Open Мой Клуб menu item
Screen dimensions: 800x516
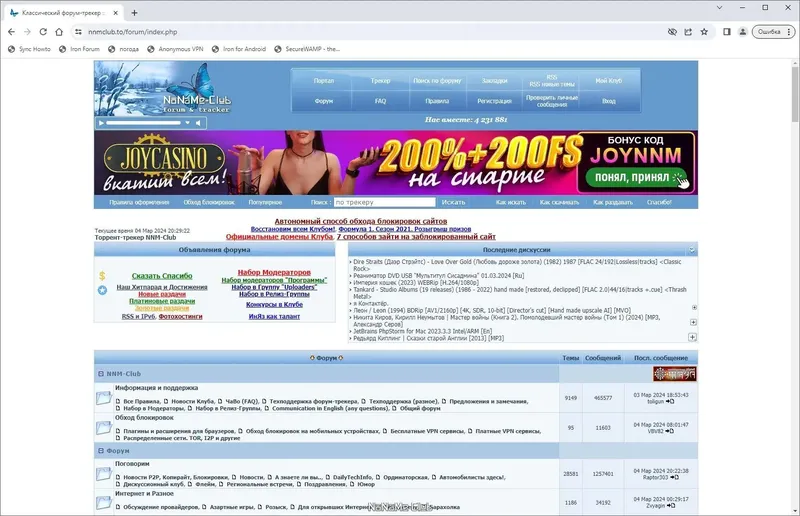click(x=608, y=81)
